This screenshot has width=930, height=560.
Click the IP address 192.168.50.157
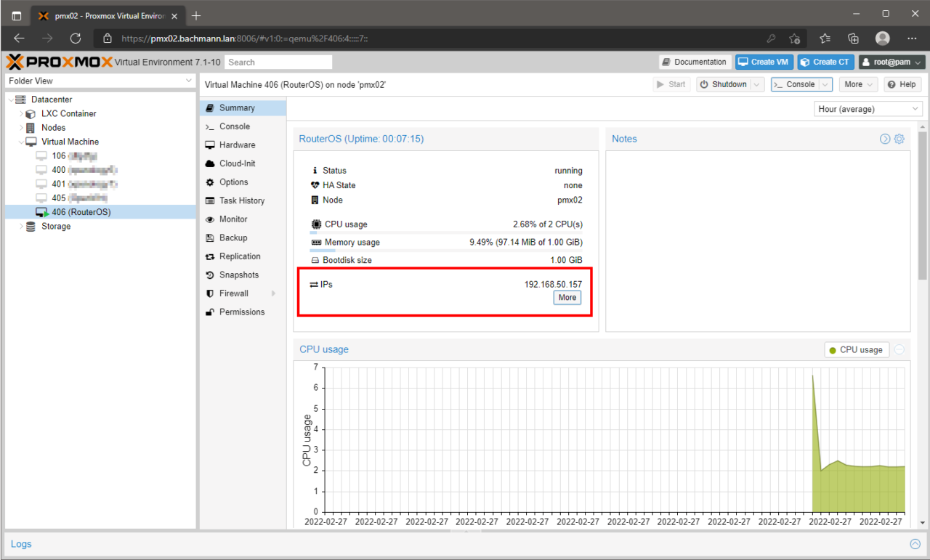[553, 284]
